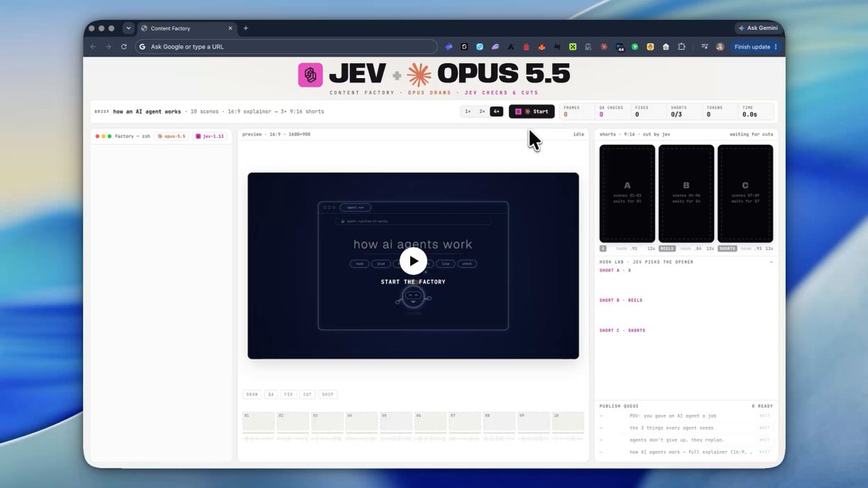
Task: Click the red lock extension icon
Action: point(526,46)
